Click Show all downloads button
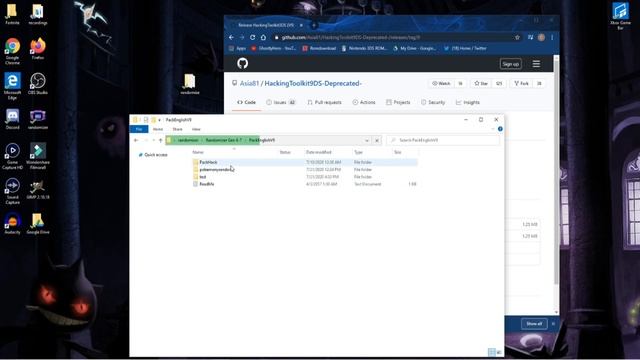Screen dimensions: 640x360 [x=534, y=324]
